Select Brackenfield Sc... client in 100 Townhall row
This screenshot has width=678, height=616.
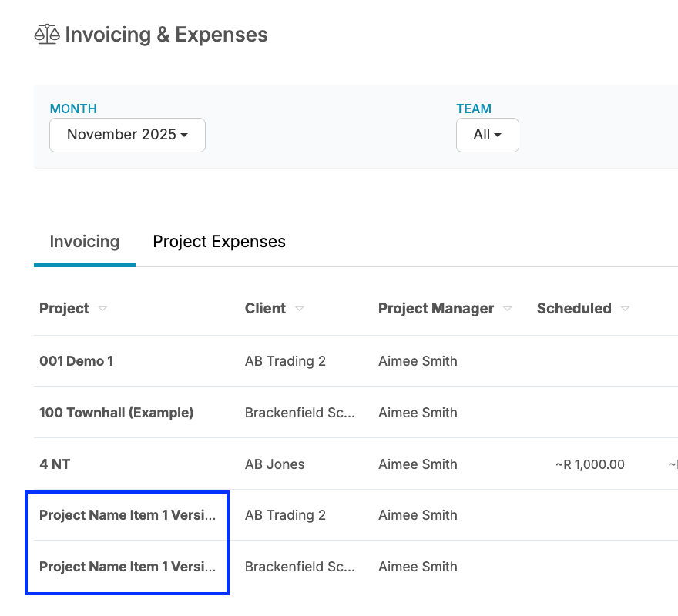[x=300, y=413]
